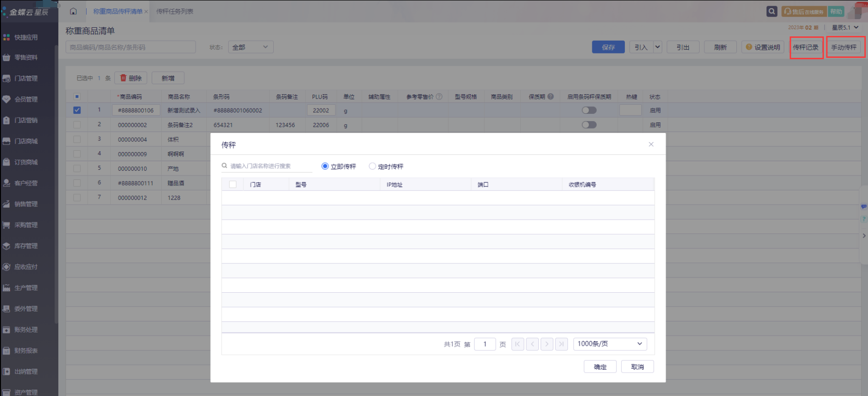Switch to the 传秤任务列表 tab

[x=175, y=11]
